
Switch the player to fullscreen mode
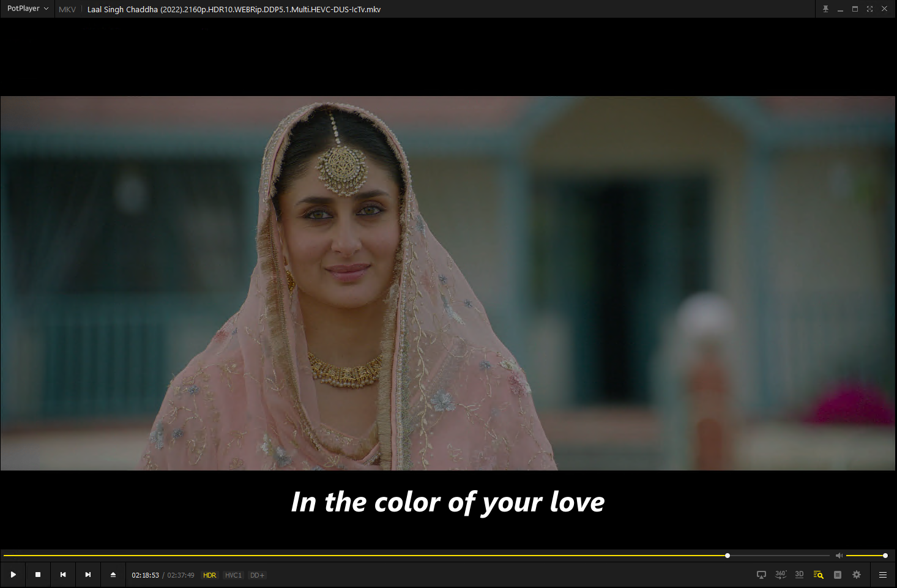click(869, 9)
